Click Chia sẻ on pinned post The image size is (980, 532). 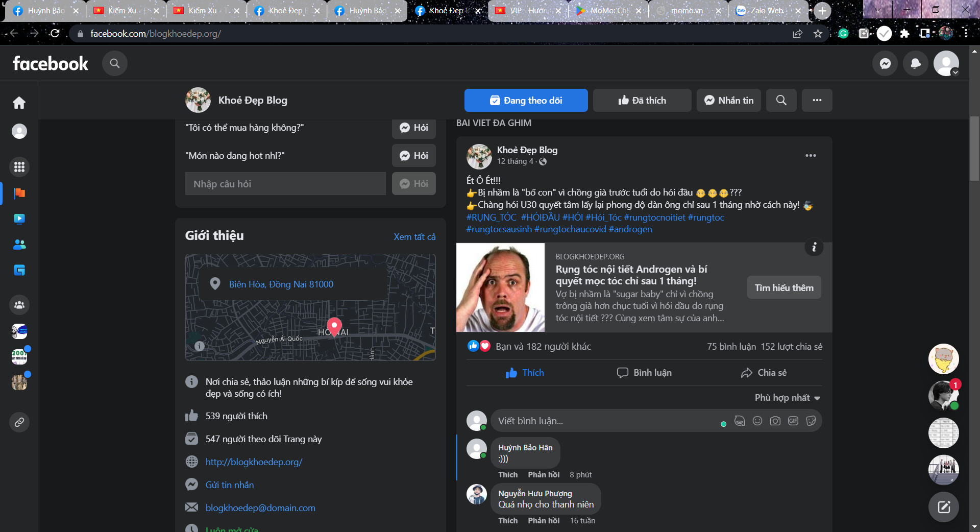click(x=764, y=373)
